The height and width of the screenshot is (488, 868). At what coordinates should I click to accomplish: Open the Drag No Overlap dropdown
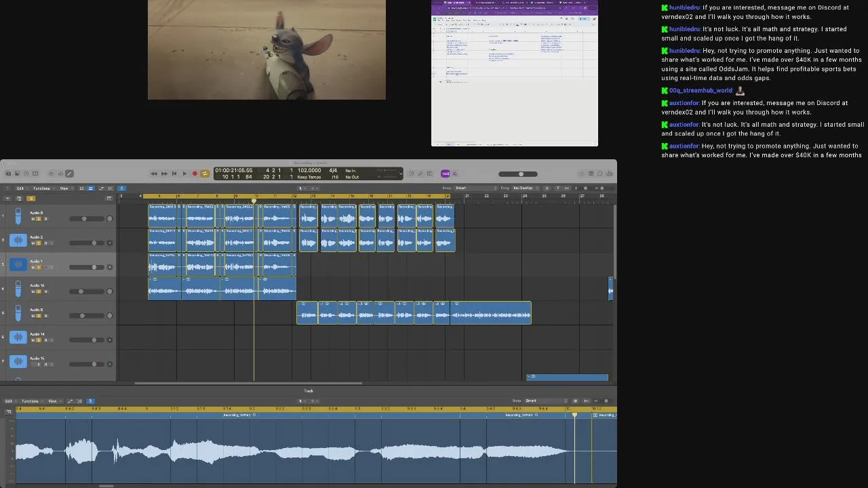point(526,188)
